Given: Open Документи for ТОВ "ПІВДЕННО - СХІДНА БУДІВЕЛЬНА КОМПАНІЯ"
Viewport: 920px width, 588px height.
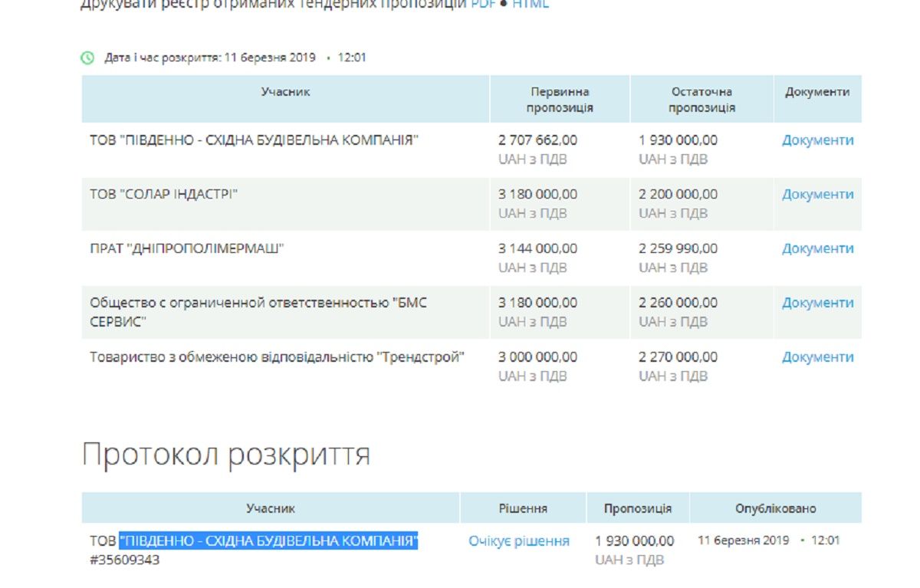Looking at the screenshot, I should click(817, 140).
